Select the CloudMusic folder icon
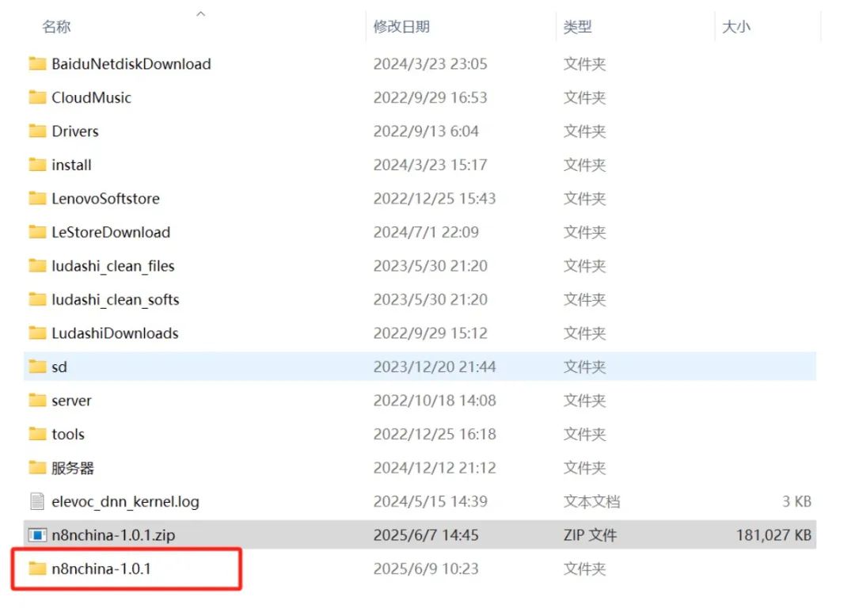Screen dimensions: 855x616 click(x=37, y=97)
